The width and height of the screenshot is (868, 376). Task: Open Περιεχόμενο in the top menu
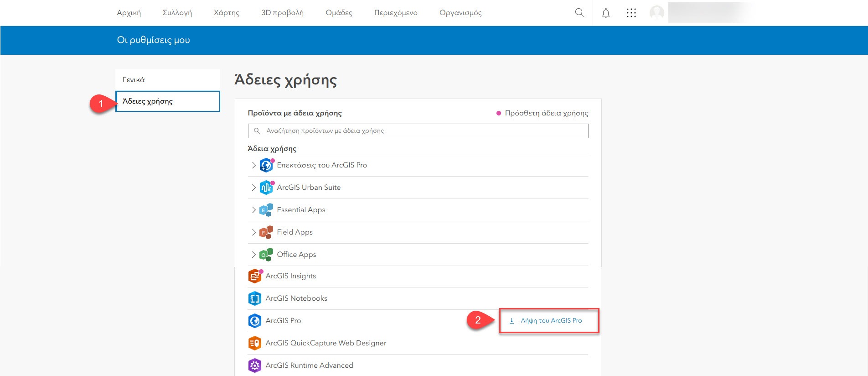(x=396, y=13)
